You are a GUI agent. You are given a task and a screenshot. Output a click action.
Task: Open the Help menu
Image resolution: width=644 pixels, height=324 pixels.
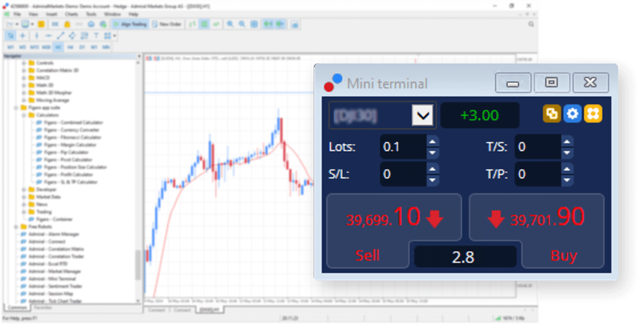[x=133, y=14]
